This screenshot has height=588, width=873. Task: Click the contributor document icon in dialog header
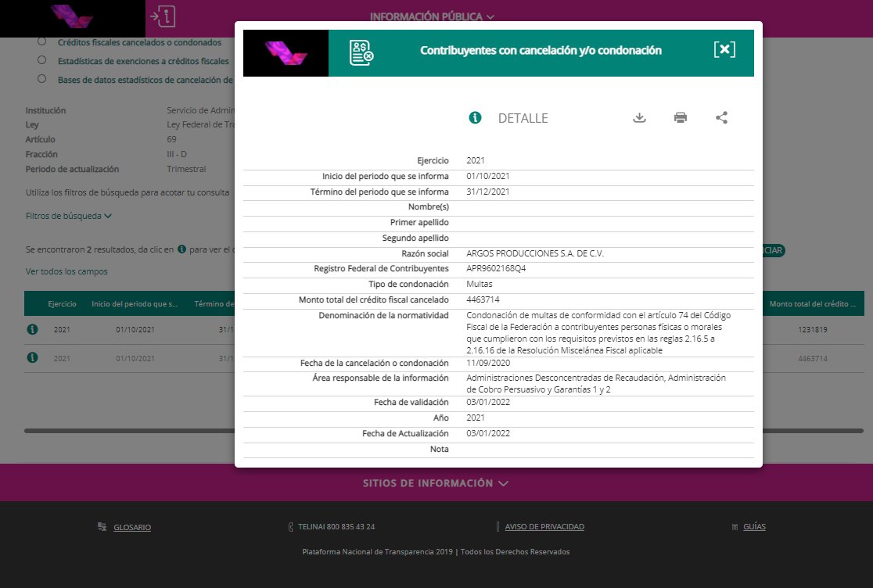361,53
